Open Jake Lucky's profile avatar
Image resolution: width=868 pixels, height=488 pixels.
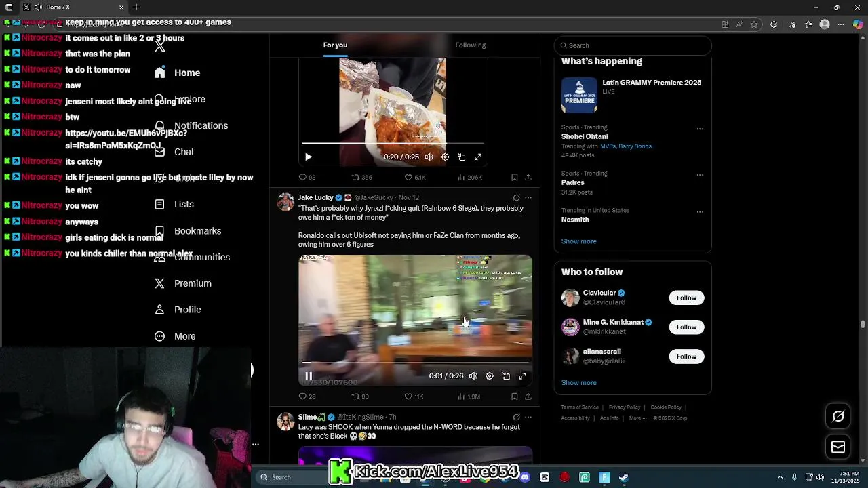[286, 202]
